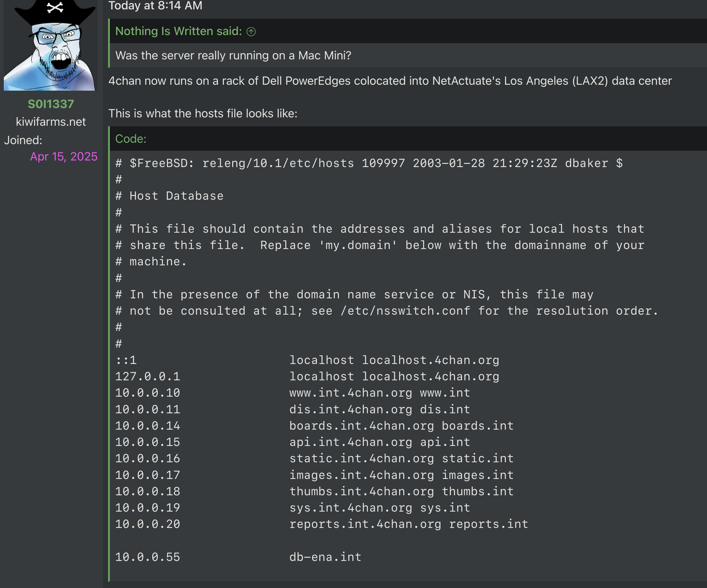Click 'This is what the hosts file' text
707x588 pixels.
coord(203,114)
